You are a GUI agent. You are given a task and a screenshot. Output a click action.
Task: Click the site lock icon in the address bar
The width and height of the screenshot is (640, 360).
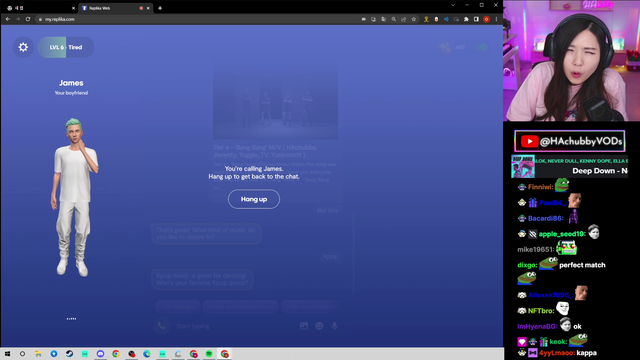click(x=40, y=19)
